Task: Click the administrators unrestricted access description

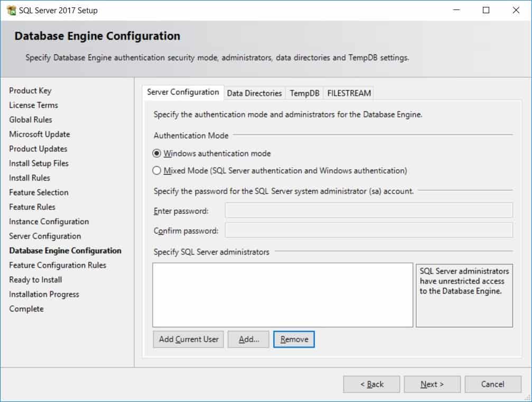Action: pyautogui.click(x=464, y=281)
